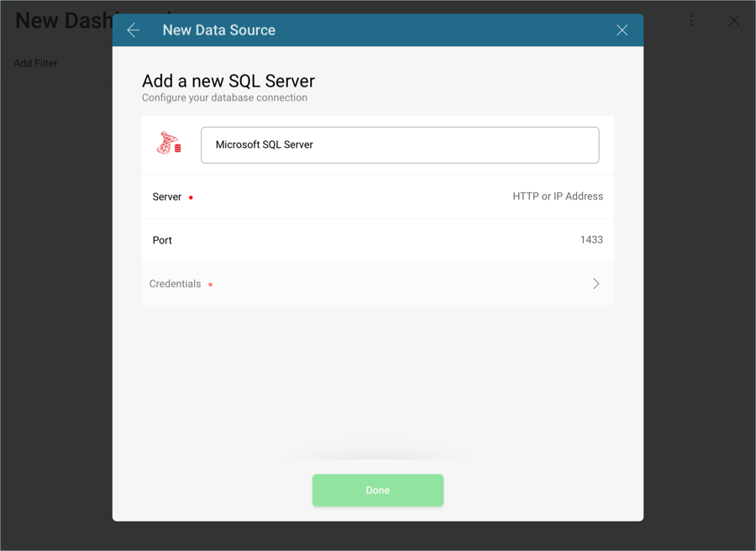Click the New Data Source dialog title
Viewport: 756px width, 551px height.
[x=219, y=30]
